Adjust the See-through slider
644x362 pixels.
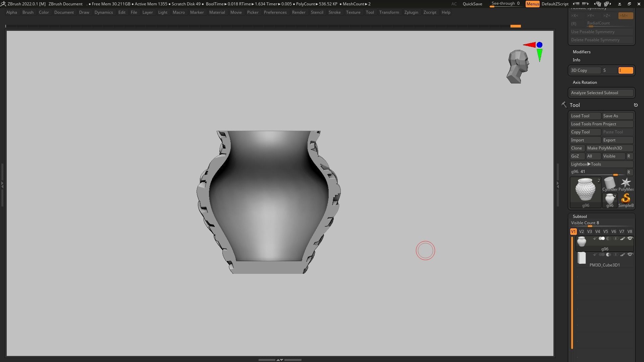tap(505, 4)
